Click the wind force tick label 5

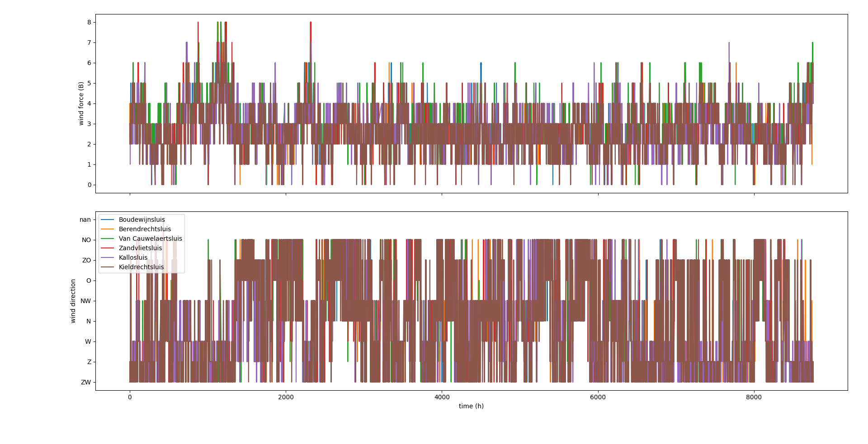[89, 84]
